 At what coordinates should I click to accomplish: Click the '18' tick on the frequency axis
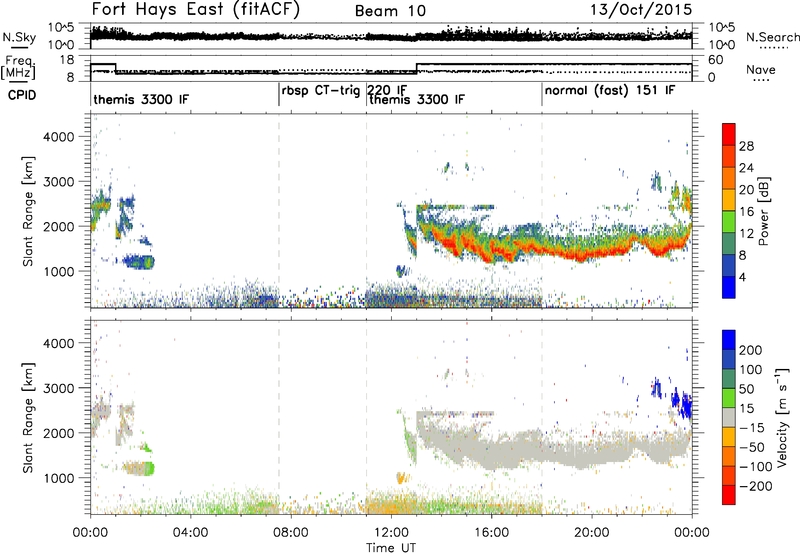click(67, 60)
